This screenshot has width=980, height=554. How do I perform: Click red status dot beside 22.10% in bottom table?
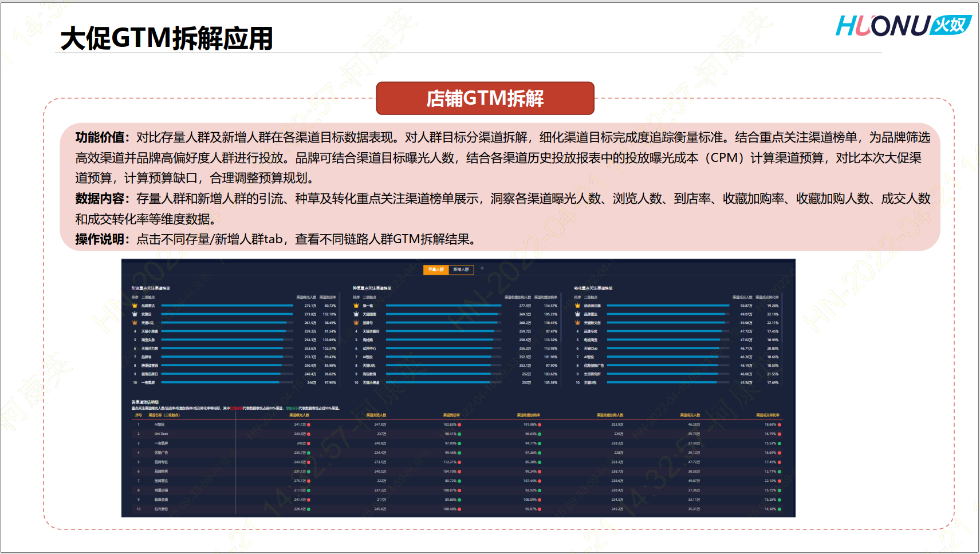780,481
